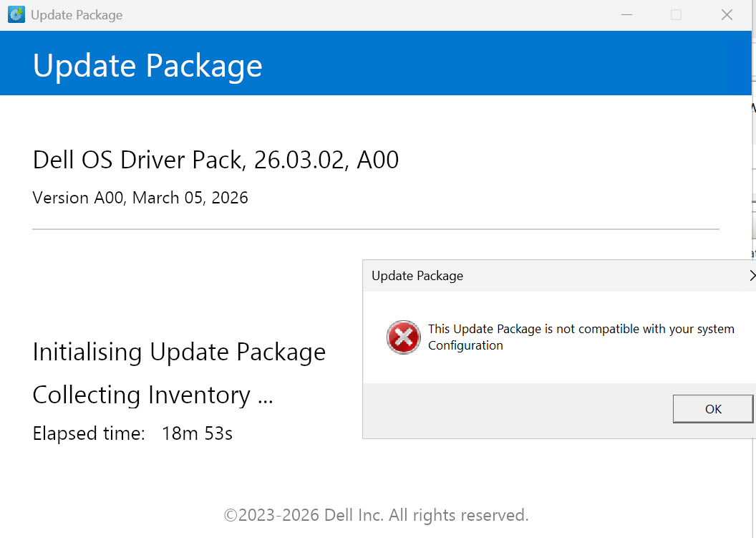756x538 pixels.
Task: Minimize the Update Package window
Action: click(626, 15)
